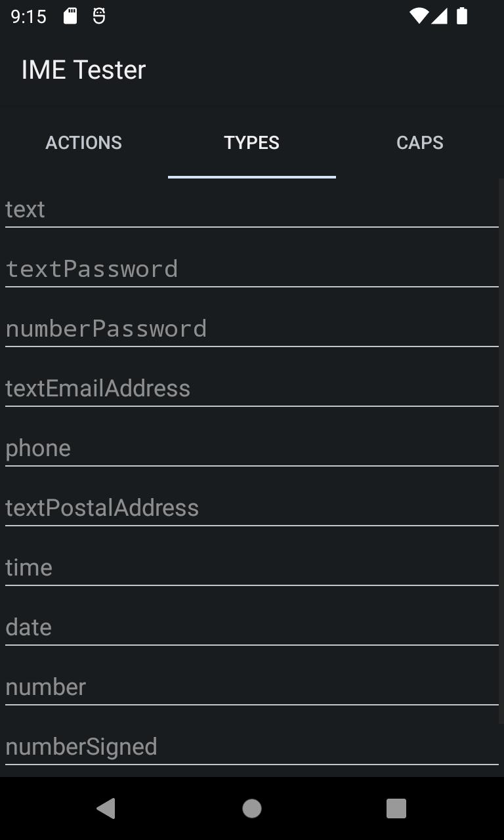Click into the textEmailAddress field

[x=252, y=388]
